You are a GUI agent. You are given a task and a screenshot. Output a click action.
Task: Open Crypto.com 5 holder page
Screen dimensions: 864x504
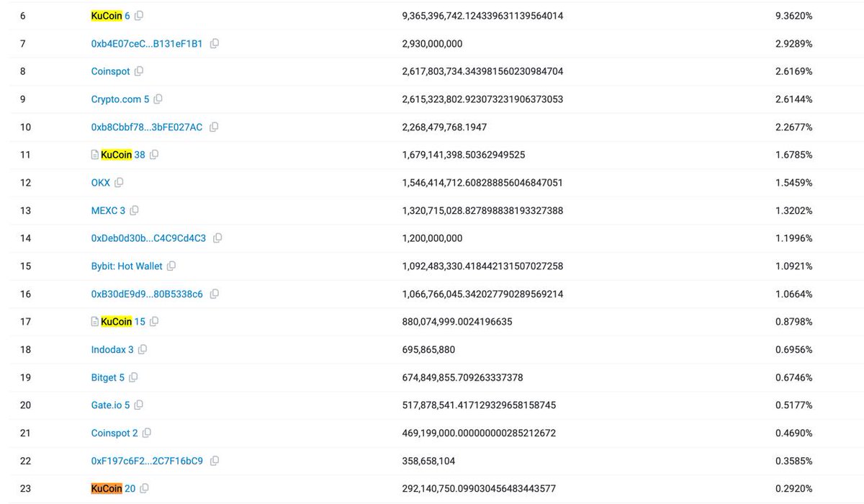click(x=120, y=99)
